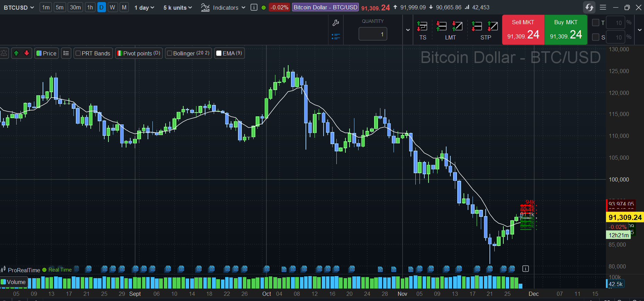The image size is (644, 301).
Task: Expand the BTCUSD symbol dropdown
Action: [x=19, y=8]
